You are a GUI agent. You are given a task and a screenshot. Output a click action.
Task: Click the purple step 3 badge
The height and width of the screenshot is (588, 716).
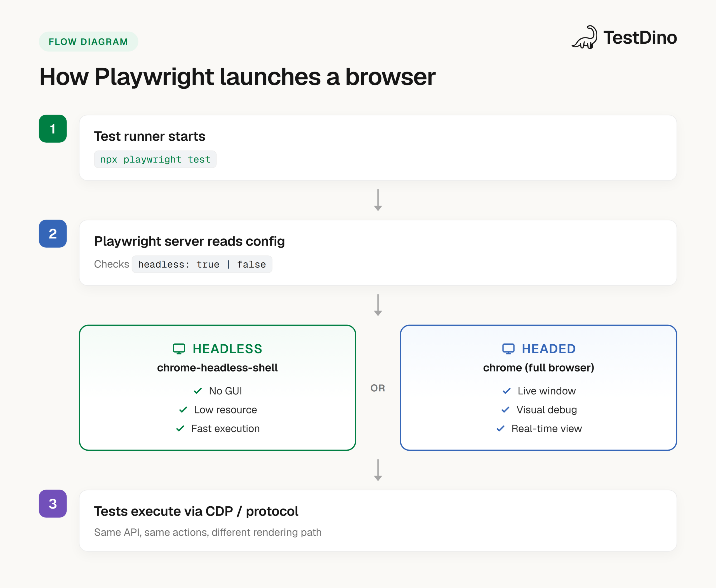tap(53, 504)
